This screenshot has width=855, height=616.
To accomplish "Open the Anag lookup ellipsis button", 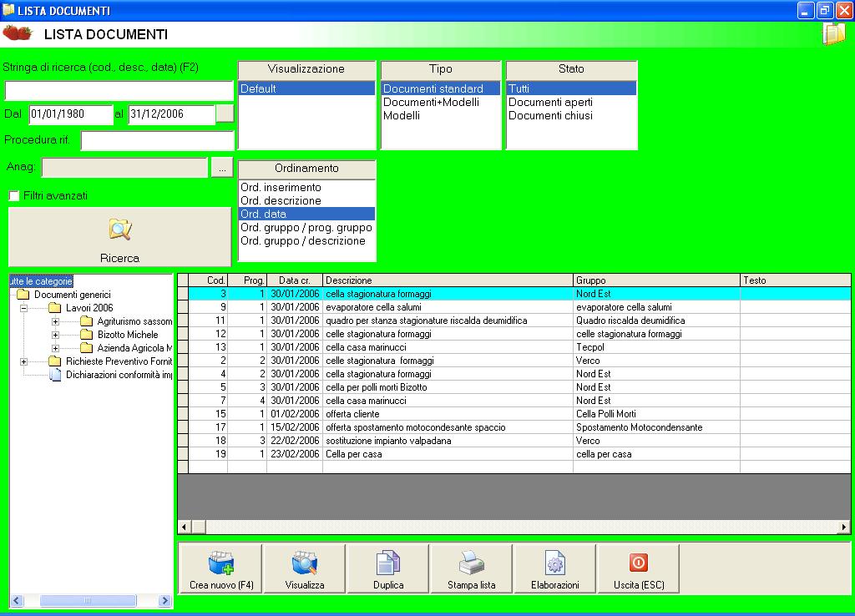I will [x=222, y=168].
